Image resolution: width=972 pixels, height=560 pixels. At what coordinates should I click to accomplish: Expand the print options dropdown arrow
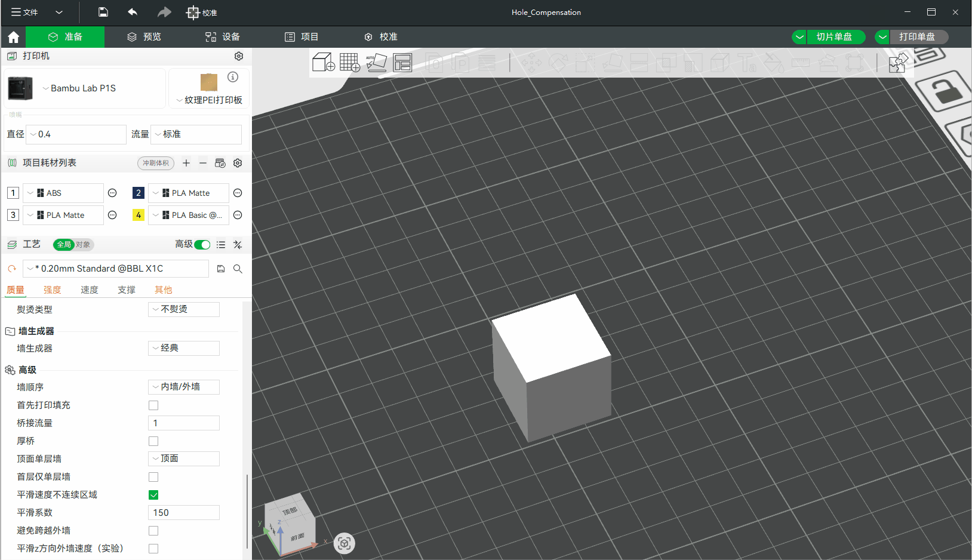[882, 36]
